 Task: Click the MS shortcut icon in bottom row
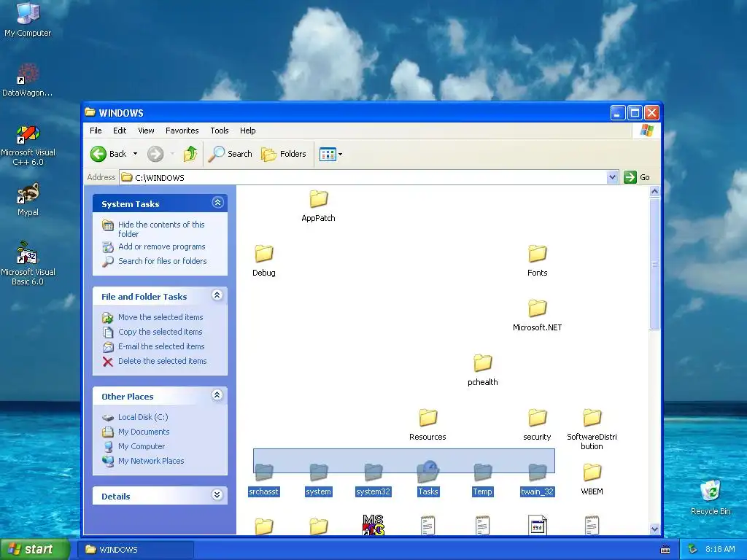(x=373, y=525)
